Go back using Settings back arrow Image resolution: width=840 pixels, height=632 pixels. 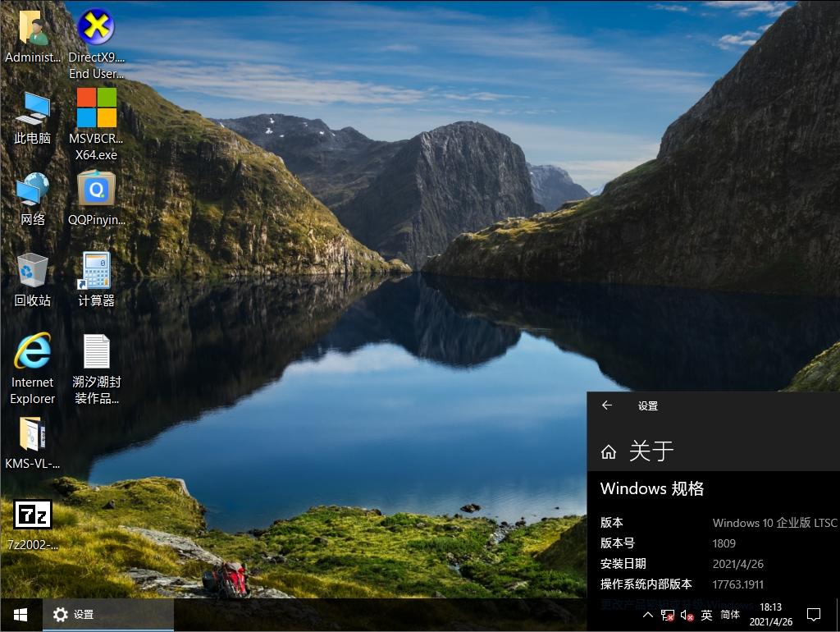click(607, 405)
